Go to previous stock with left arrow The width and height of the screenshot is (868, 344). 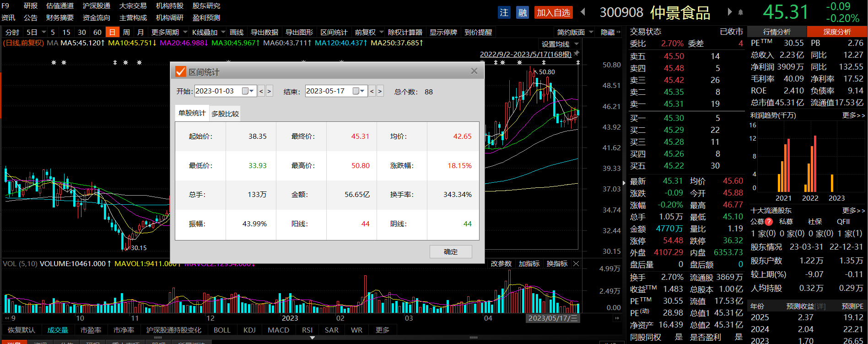583,12
